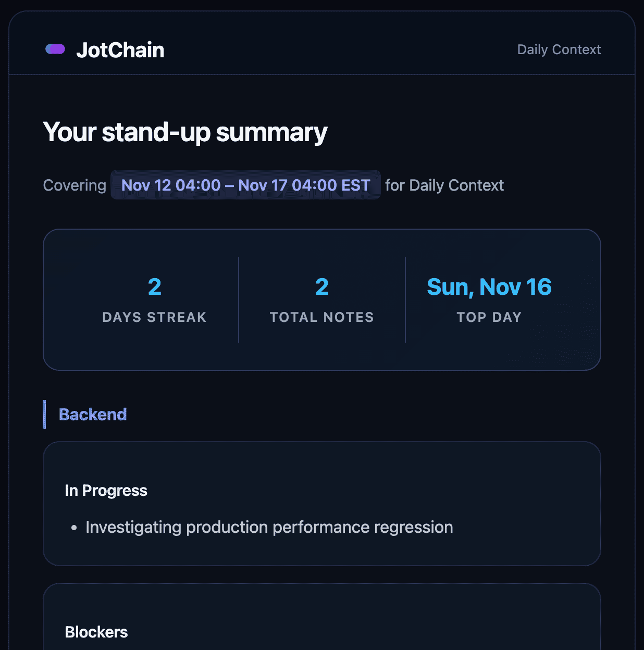Click the Your stand-up summary heading
This screenshot has height=650, width=644.
[x=185, y=132]
